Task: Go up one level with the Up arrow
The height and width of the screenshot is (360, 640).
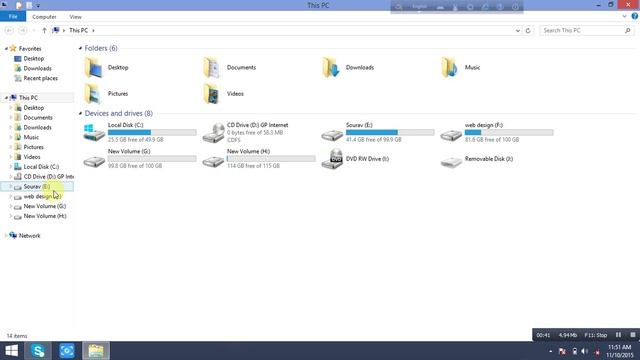Action: [44, 31]
